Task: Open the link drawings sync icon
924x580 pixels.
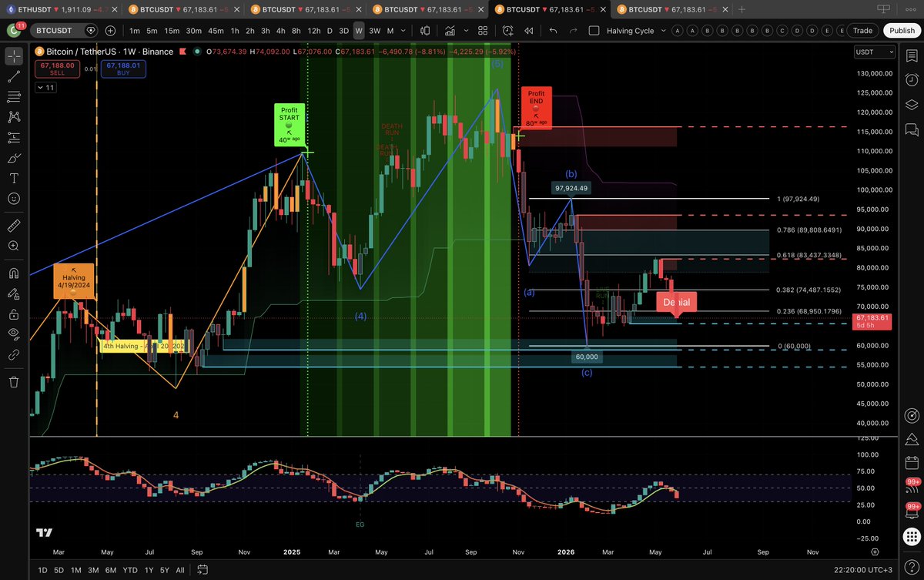Action: 14,355
